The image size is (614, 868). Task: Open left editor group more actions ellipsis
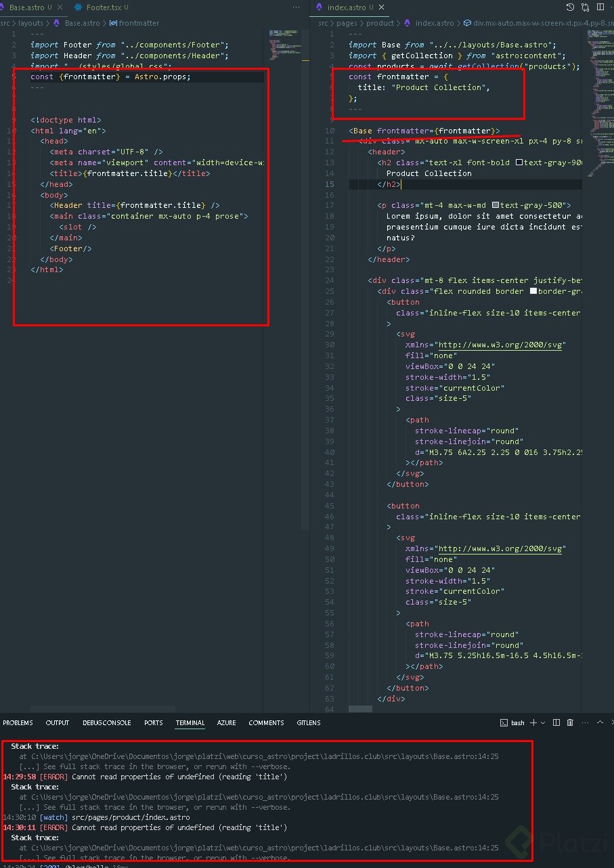click(x=297, y=7)
